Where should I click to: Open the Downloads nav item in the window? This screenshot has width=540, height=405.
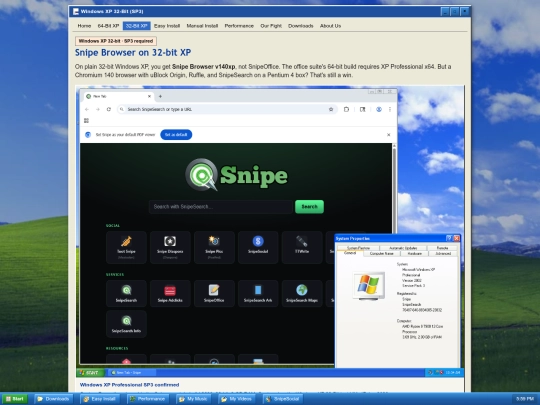[301, 26]
